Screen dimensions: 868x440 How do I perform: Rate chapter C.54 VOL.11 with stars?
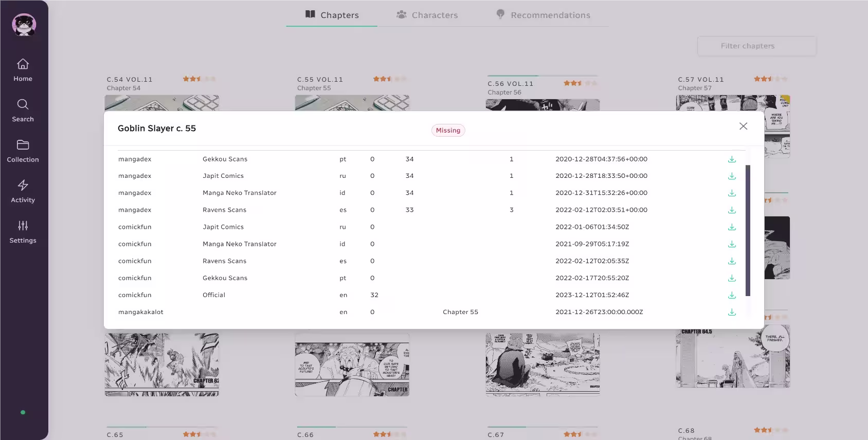pos(199,79)
